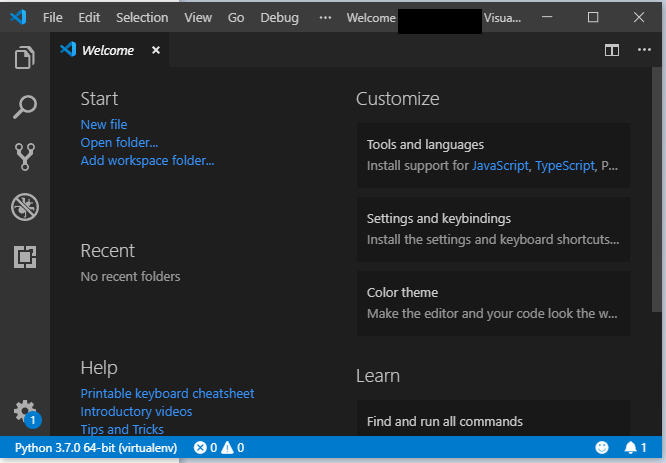Click the errors count in status bar
The width and height of the screenshot is (666, 463).
pyautogui.click(x=205, y=448)
